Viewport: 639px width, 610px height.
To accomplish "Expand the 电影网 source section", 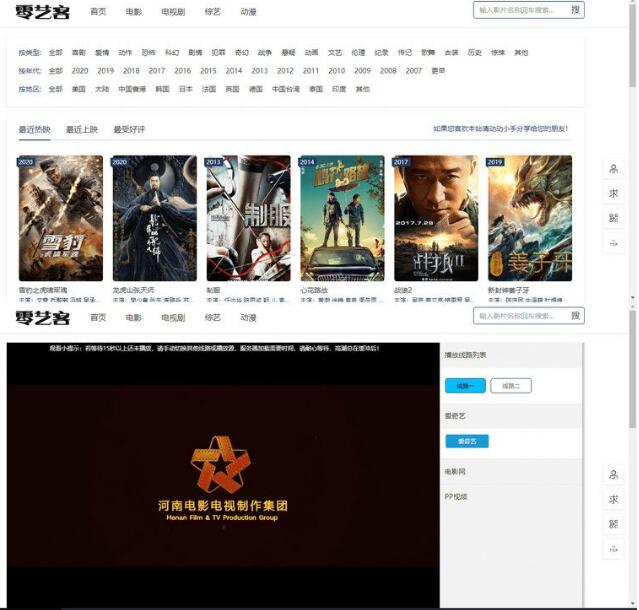I will tap(511, 472).
